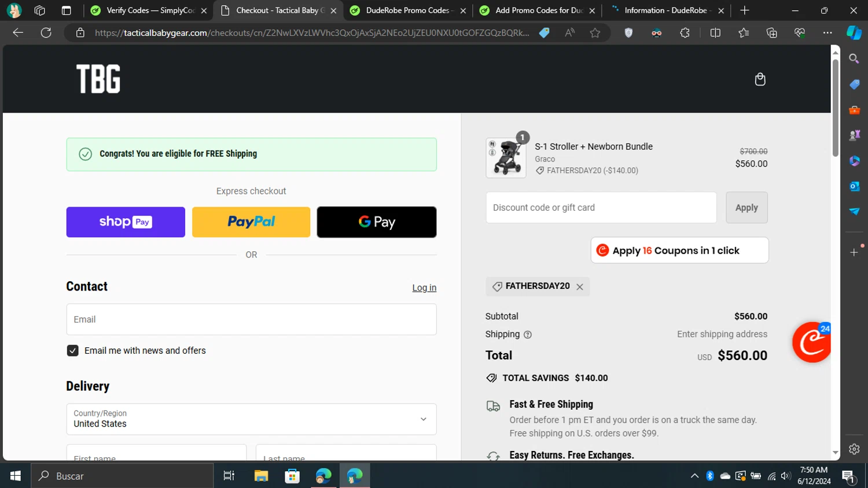Open network Wi-Fi icon in system tray
Screen dimensions: 868x488
point(771,476)
